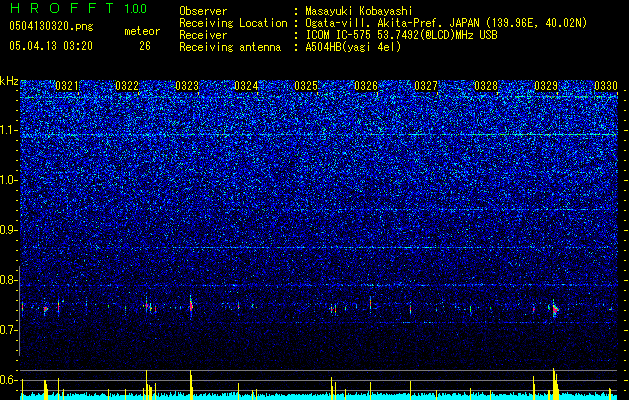Click the "Receiving Location" field label

click(233, 23)
